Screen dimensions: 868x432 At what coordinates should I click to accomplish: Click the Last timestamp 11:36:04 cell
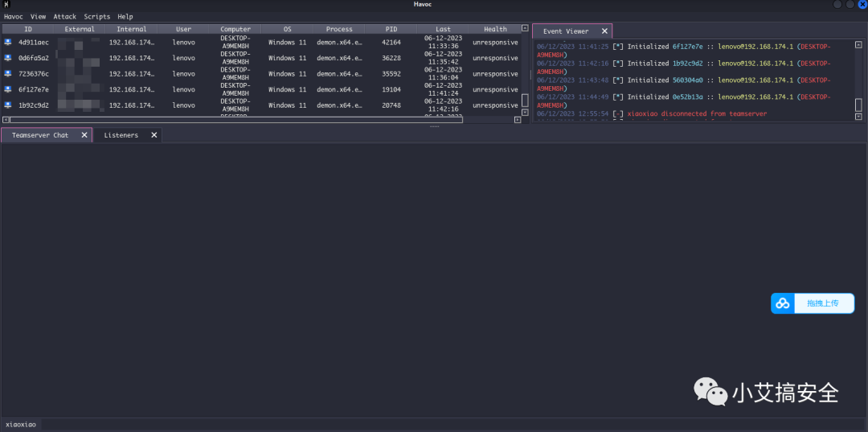click(x=443, y=74)
